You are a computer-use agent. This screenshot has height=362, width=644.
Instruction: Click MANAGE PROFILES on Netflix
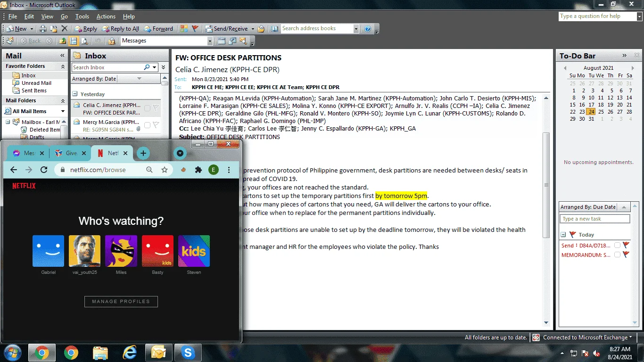(121, 302)
